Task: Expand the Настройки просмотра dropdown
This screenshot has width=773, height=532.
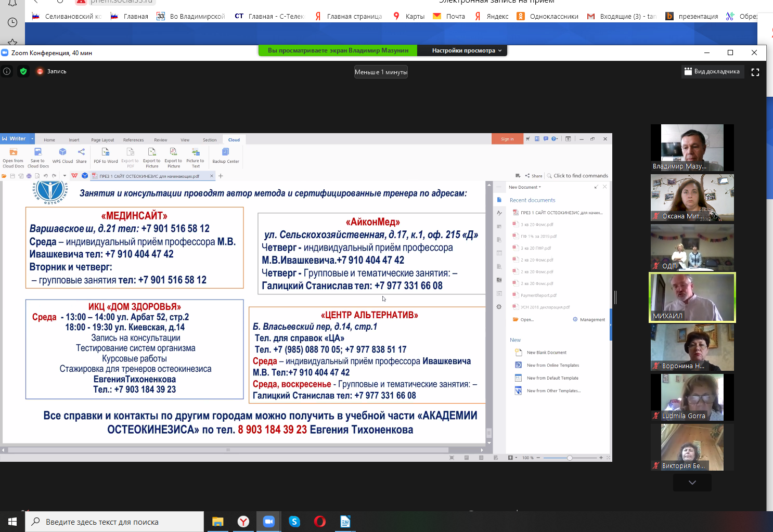Action: [467, 50]
